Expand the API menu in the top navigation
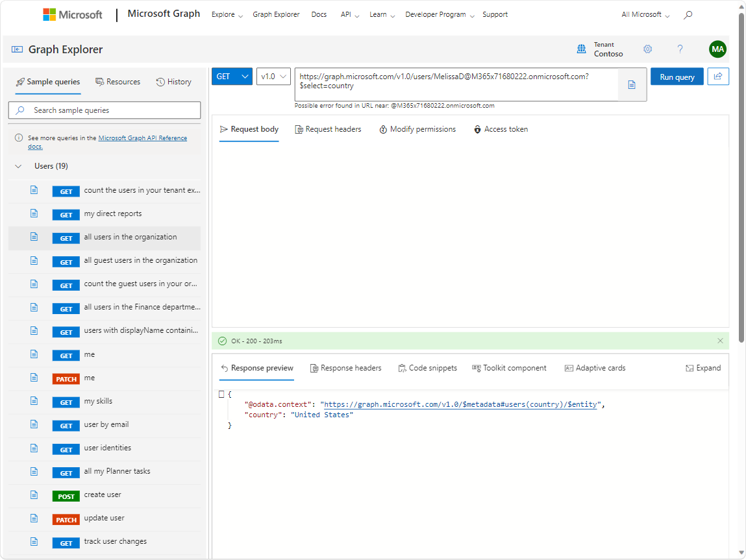This screenshot has width=746, height=560. pyautogui.click(x=350, y=15)
